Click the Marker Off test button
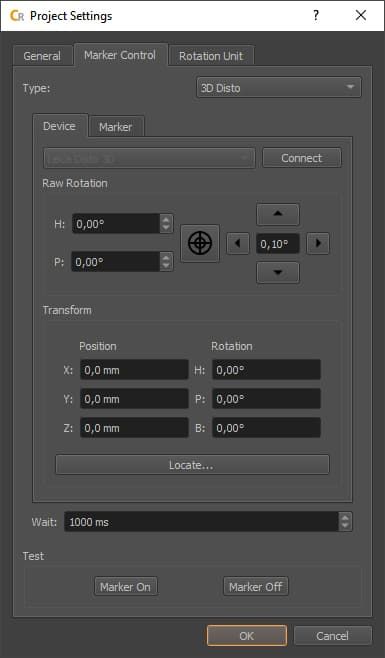Viewport: 385px width, 658px height. click(x=256, y=587)
